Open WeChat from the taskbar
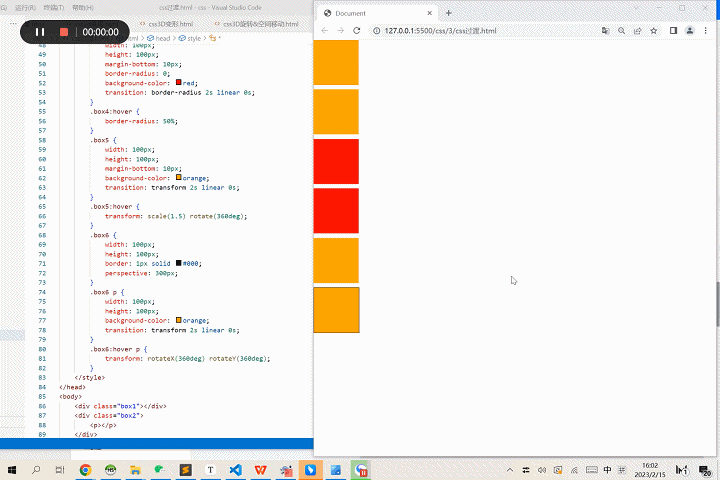This screenshot has height=480, width=720. 160,470
